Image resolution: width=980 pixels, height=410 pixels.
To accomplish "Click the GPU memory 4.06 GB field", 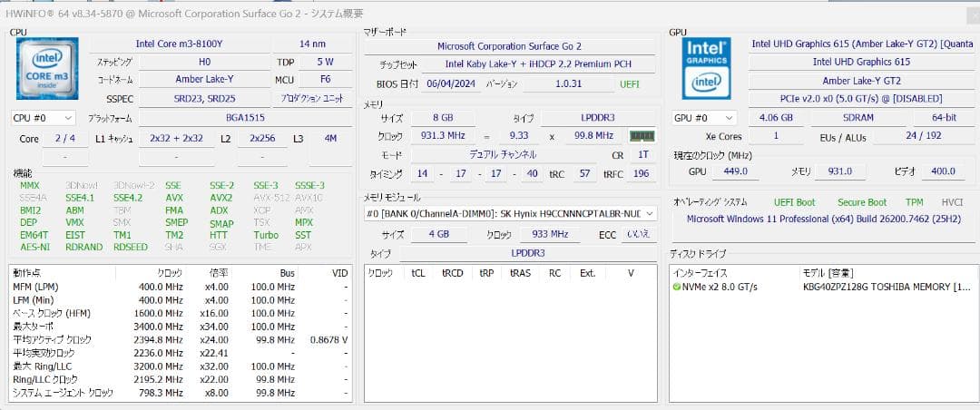I will tap(776, 118).
